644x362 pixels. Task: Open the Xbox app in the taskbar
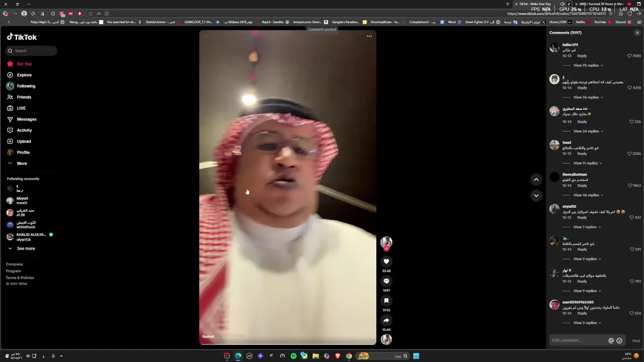click(x=304, y=356)
